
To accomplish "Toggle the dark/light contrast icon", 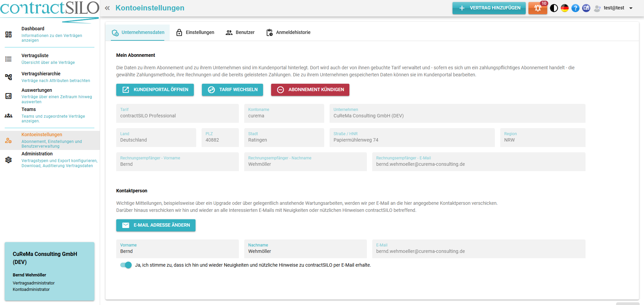I will point(554,8).
